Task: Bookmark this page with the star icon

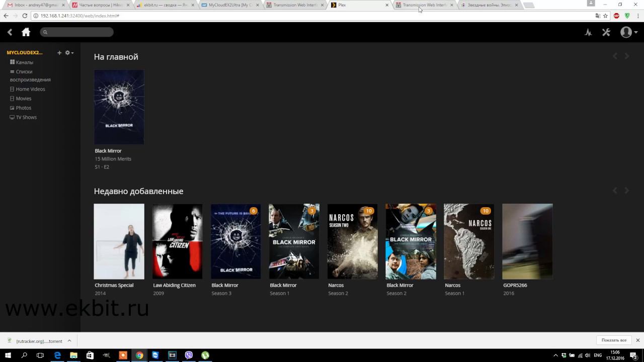Action: tap(605, 16)
